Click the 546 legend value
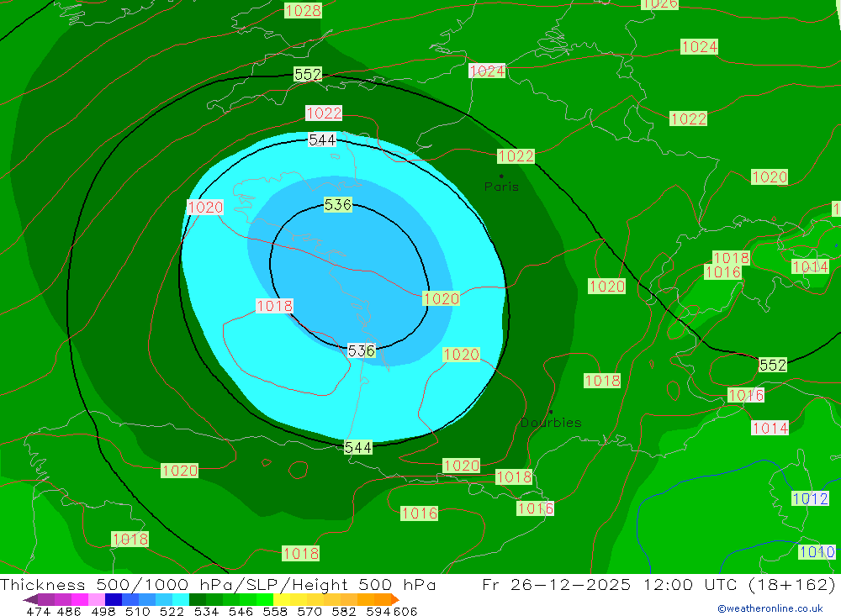Viewport: 841px width, 616px height. 241,612
